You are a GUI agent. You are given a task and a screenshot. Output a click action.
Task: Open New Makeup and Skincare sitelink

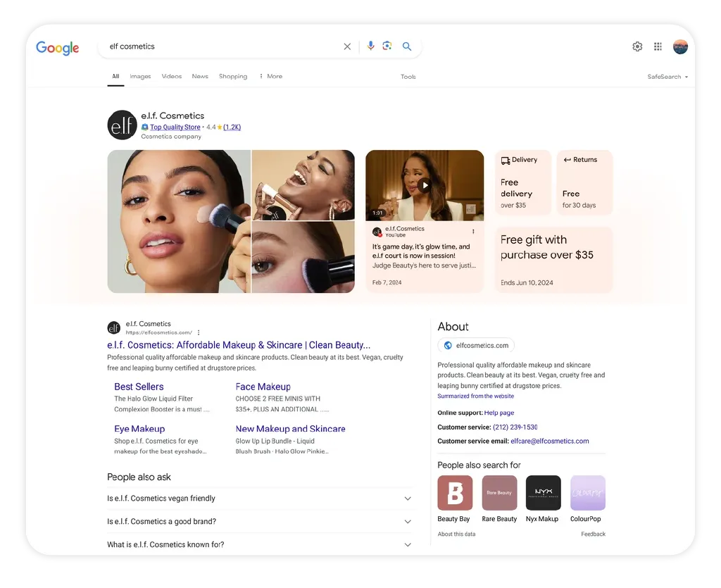291,428
